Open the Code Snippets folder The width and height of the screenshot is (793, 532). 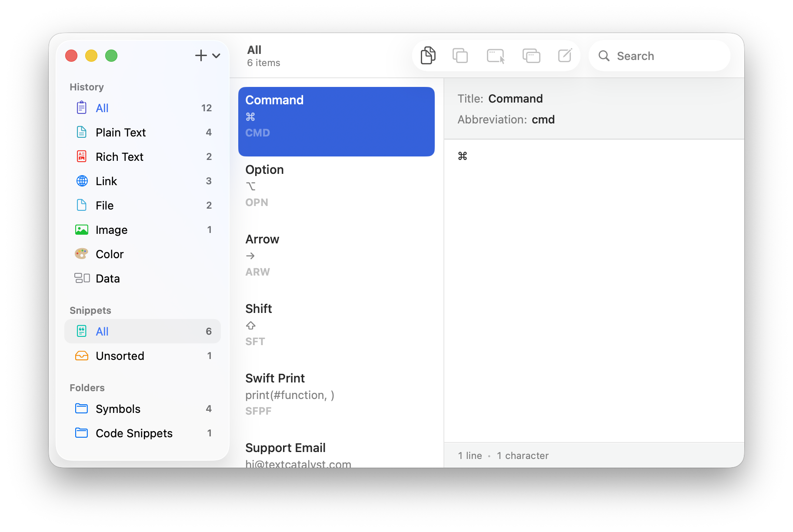(x=134, y=433)
